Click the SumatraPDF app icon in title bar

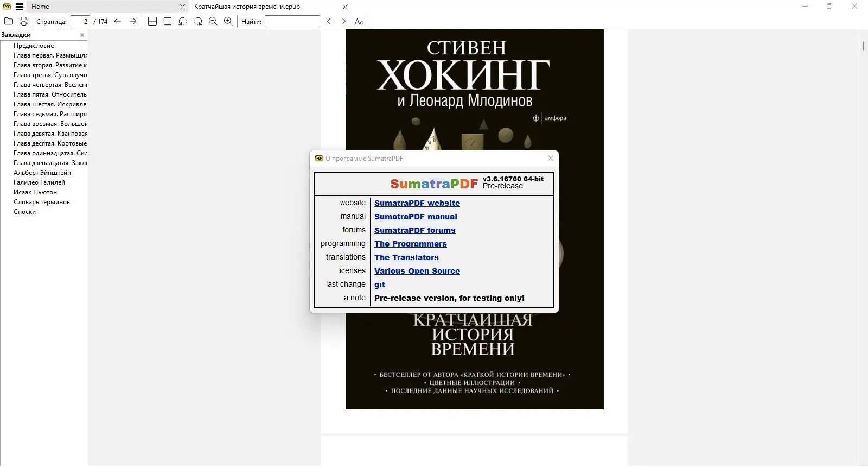(7, 7)
